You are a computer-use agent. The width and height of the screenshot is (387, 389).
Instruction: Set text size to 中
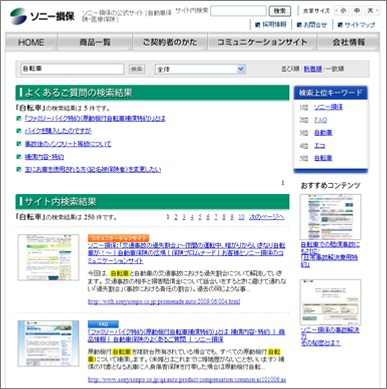coord(357,11)
